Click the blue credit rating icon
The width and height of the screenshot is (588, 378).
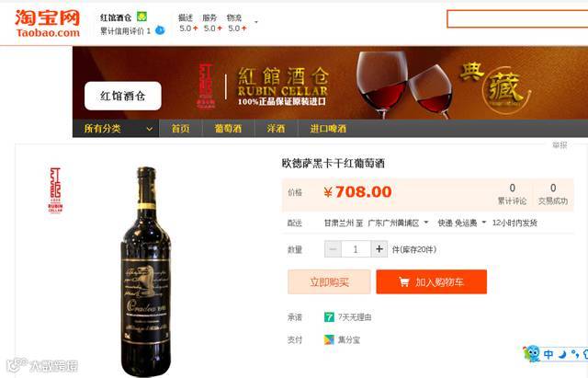point(160,30)
